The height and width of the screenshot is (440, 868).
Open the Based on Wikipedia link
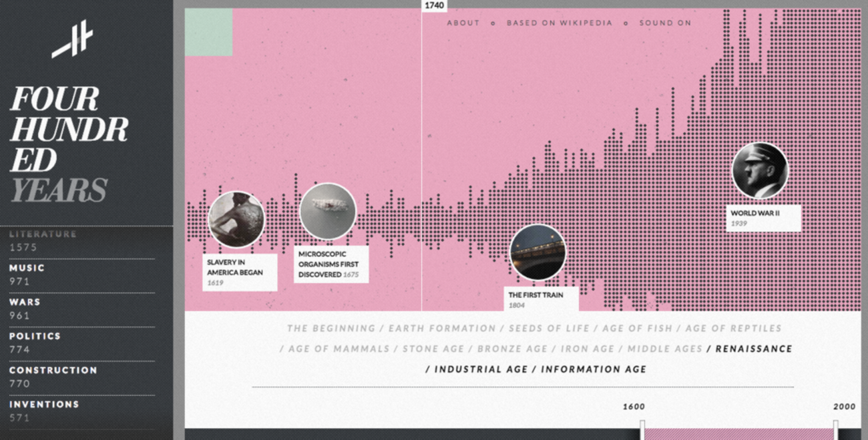(x=559, y=23)
